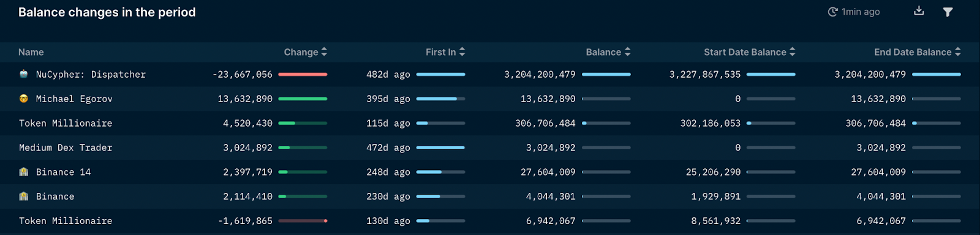This screenshot has width=980, height=235.
Task: Sort by the Change column arrows
Action: click(324, 52)
